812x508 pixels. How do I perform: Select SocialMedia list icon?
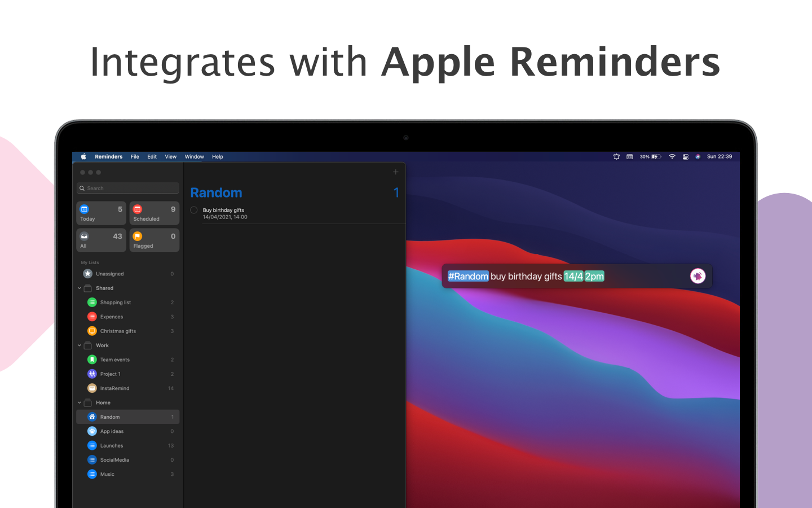pos(92,460)
